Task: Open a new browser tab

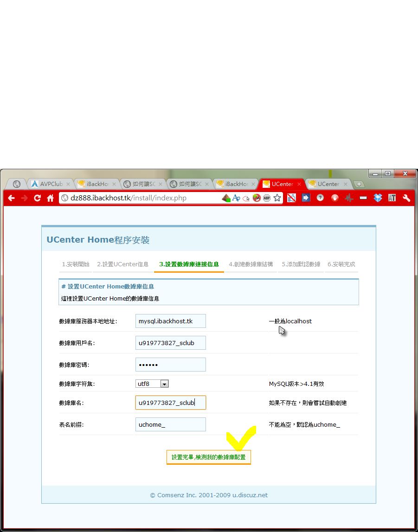Action: pos(359,184)
